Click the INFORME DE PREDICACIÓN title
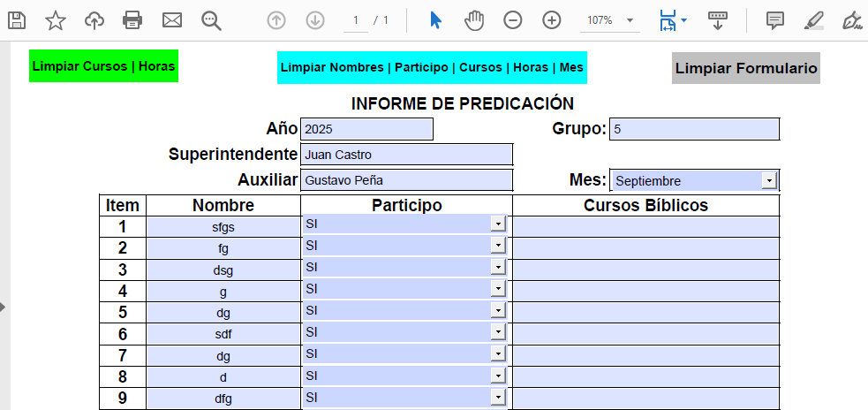The width and height of the screenshot is (868, 410). coord(462,103)
